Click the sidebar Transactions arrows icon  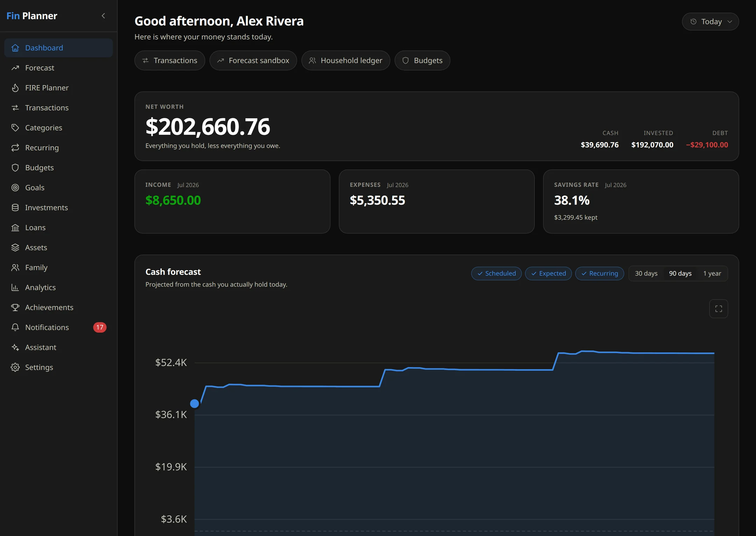15,108
